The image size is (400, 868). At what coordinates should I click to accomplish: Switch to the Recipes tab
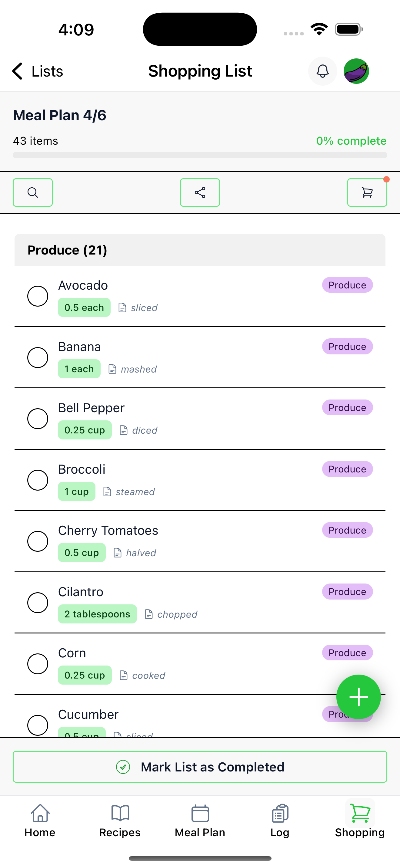120,821
